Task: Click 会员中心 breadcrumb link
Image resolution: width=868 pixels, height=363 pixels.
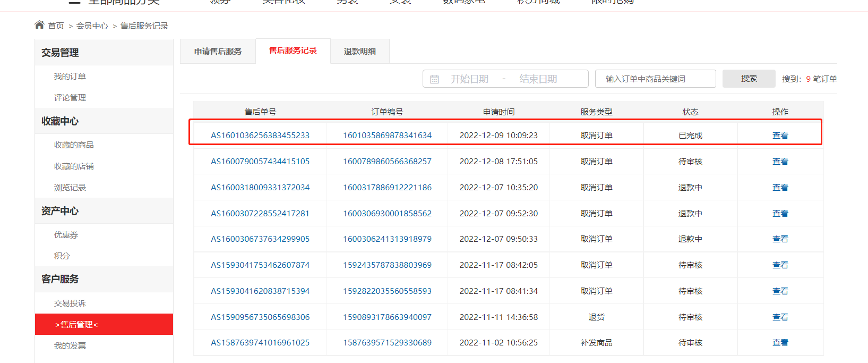Action: pos(92,26)
